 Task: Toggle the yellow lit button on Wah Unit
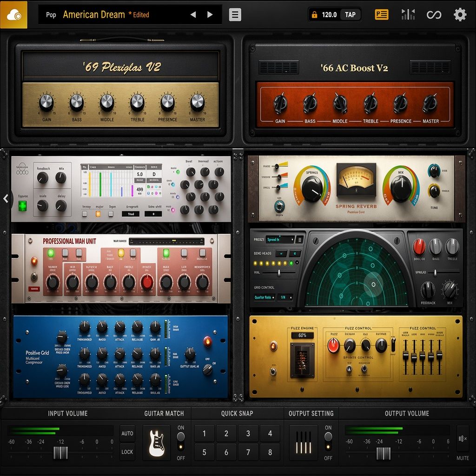[121, 252]
